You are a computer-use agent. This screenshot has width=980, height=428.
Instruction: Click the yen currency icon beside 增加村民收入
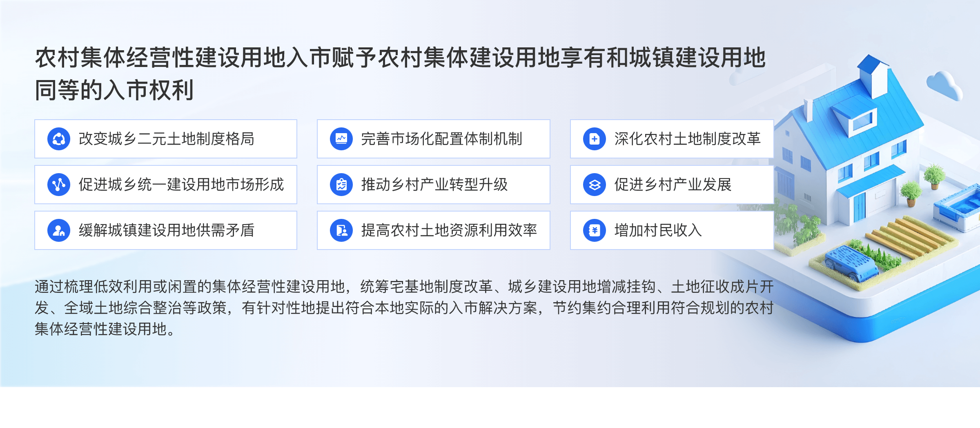(595, 230)
